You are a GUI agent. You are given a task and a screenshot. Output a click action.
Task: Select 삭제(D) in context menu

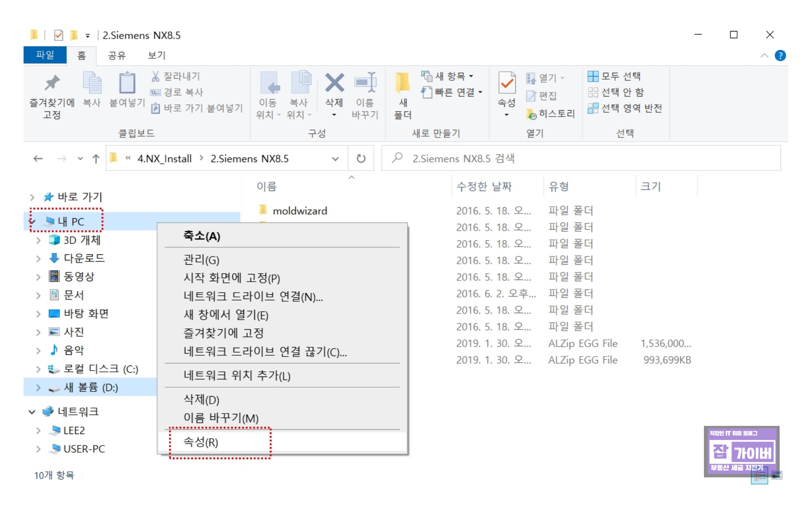282,400
